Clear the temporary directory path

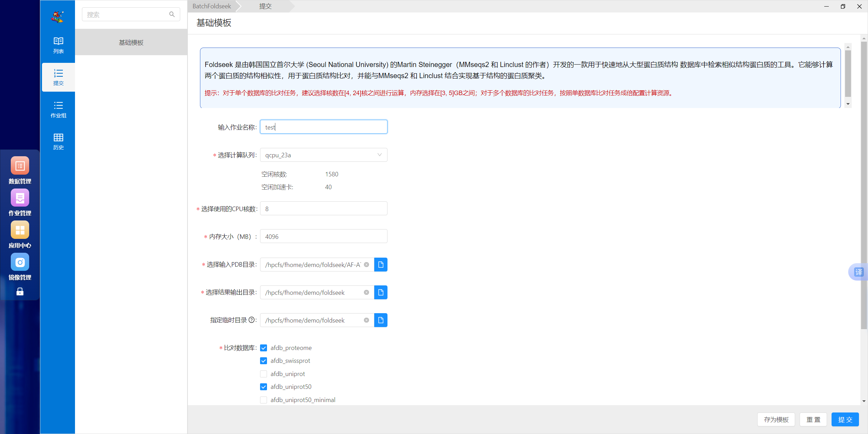click(x=366, y=320)
